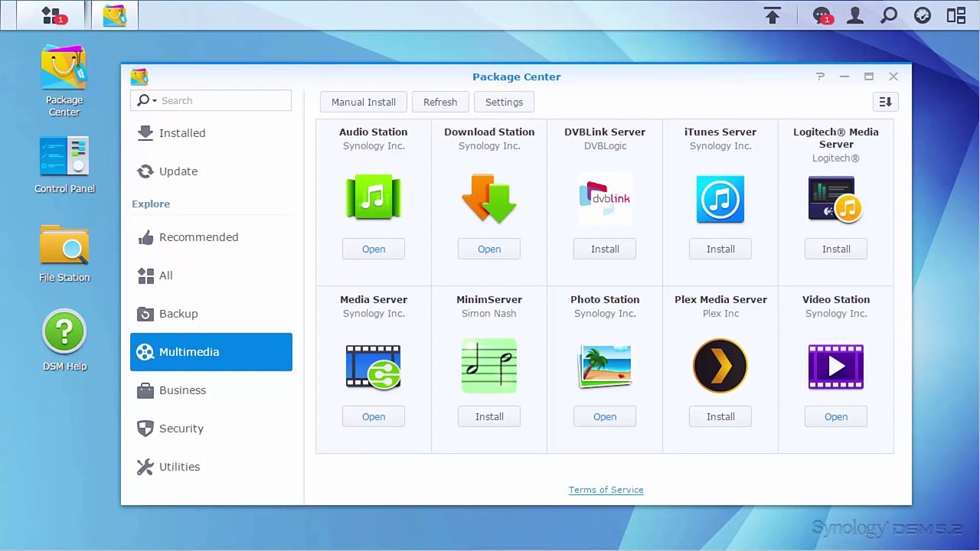Click the DVBLink Server logo
The width and height of the screenshot is (980, 551).
pyautogui.click(x=605, y=198)
